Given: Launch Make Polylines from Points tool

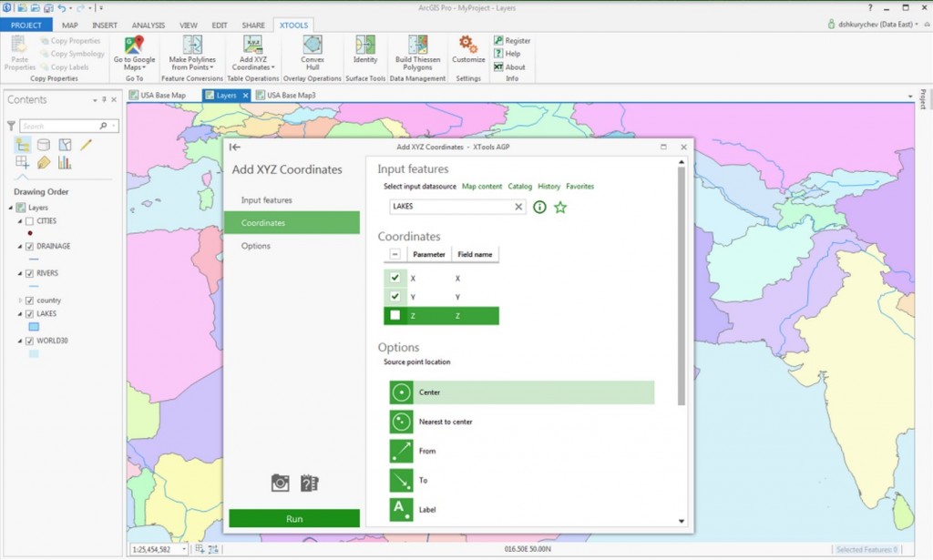Looking at the screenshot, I should coord(192,53).
